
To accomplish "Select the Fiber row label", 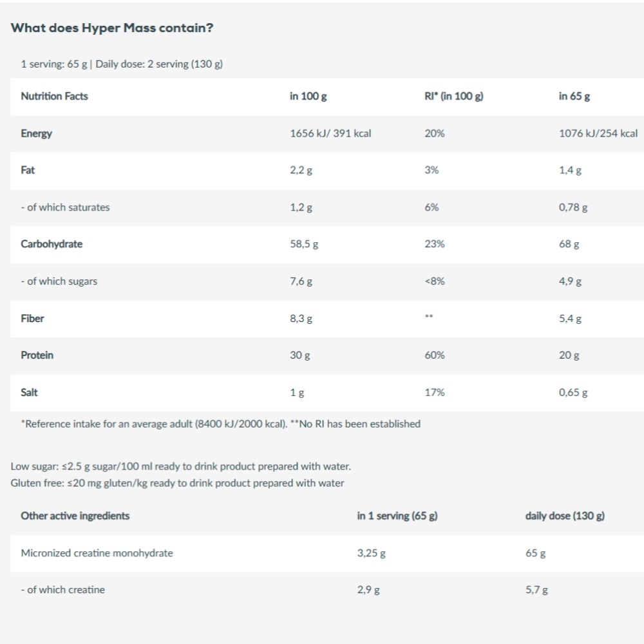I will (32, 318).
